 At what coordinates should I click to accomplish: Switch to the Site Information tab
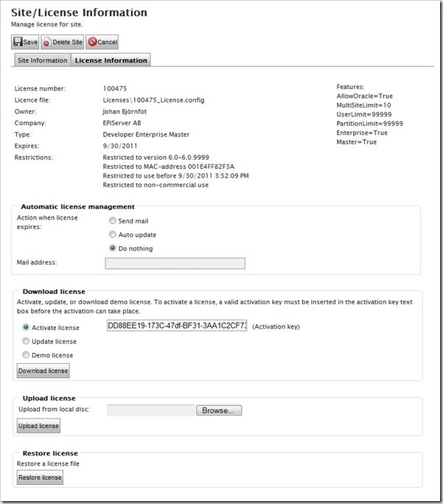(43, 60)
